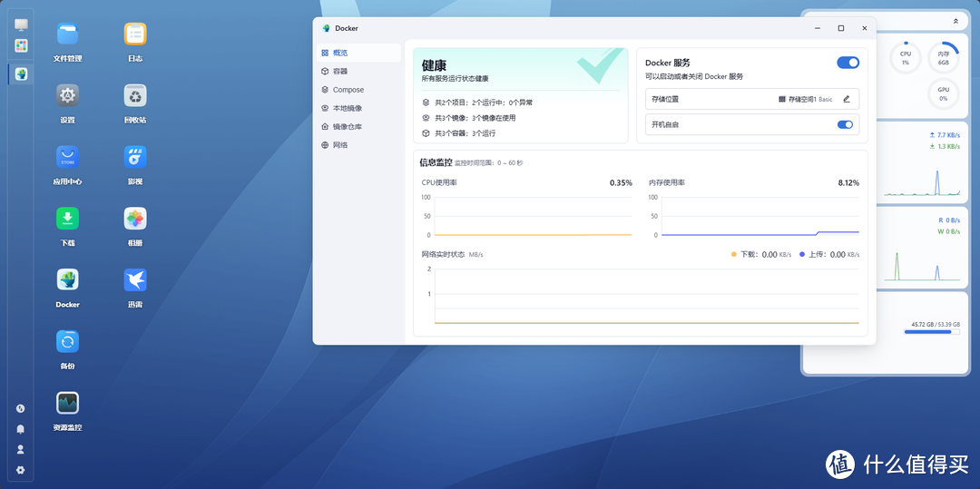The width and height of the screenshot is (980, 489).
Task: Open the 回收站 recycle bin
Action: pyautogui.click(x=135, y=95)
